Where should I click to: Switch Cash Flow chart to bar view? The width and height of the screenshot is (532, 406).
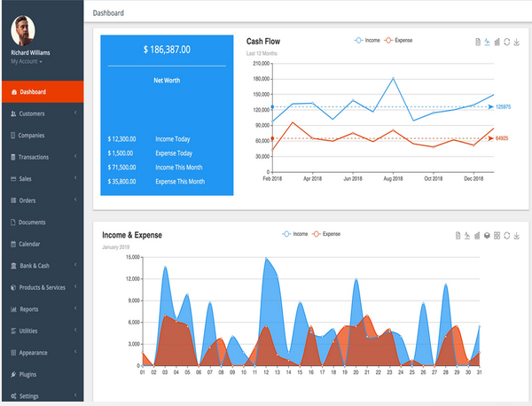[x=497, y=42]
